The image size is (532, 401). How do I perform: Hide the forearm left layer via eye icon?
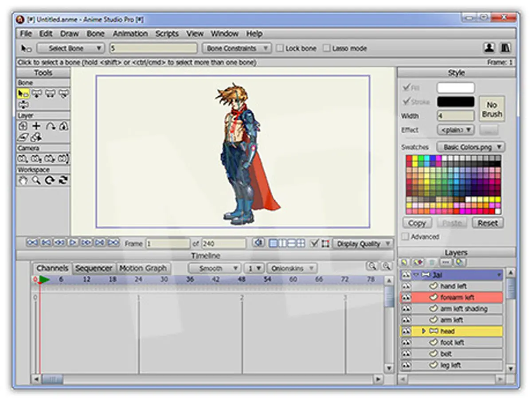[406, 297]
